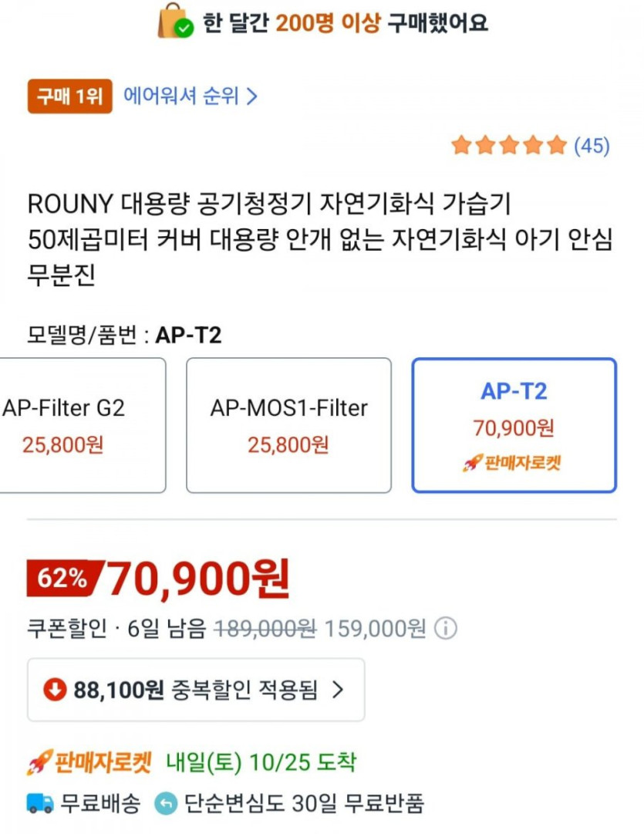Image resolution: width=644 pixels, height=834 pixels.
Task: Click the five-star rating stars
Action: coord(508,145)
